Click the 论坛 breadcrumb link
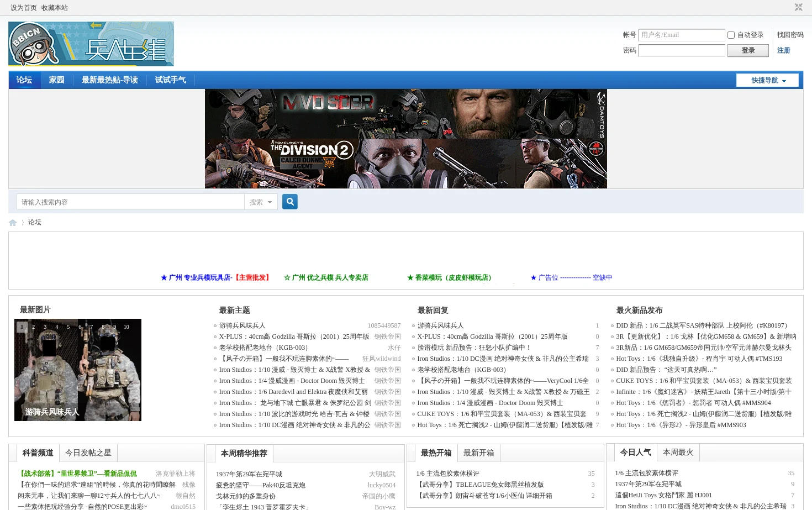812x510 pixels. (35, 222)
